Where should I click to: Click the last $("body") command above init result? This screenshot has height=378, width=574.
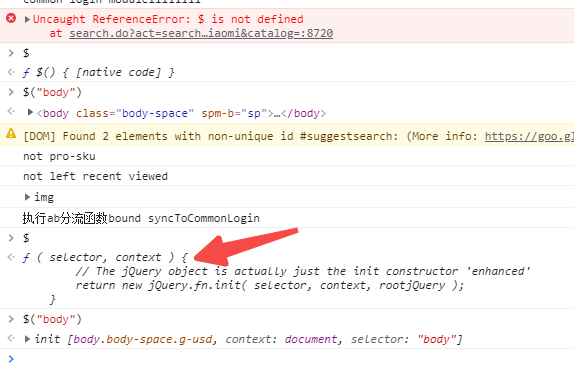click(x=52, y=319)
